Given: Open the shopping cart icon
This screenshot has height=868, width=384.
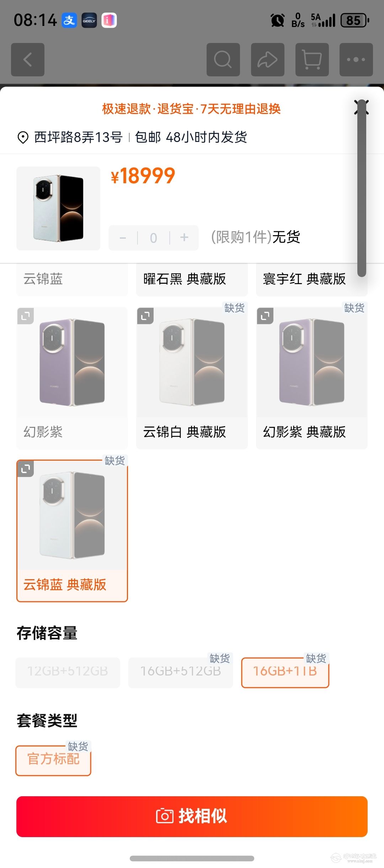Looking at the screenshot, I should point(312,60).
